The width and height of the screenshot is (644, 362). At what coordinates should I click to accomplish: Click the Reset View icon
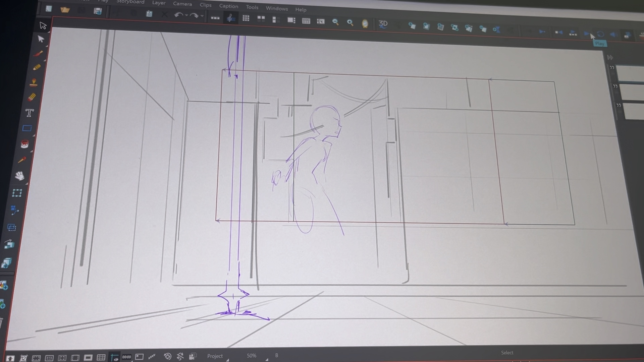167,356
